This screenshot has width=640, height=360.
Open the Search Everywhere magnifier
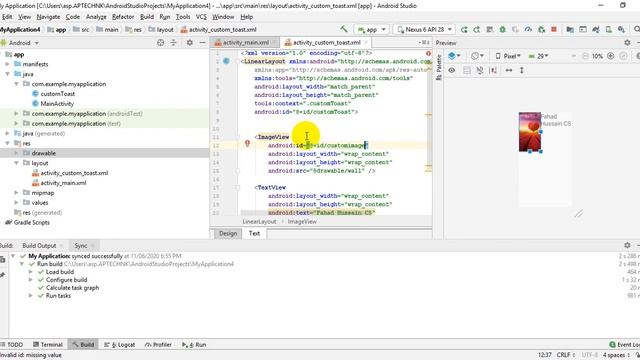tap(636, 29)
